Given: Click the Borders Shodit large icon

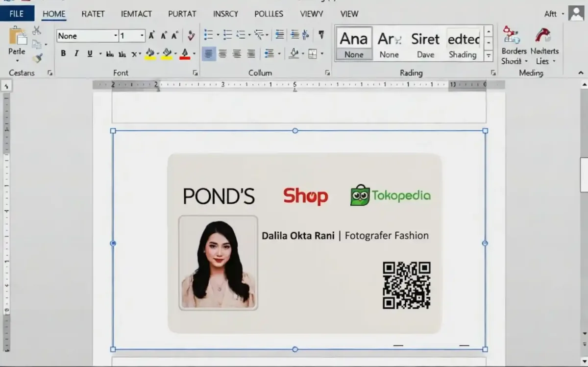Looking at the screenshot, I should pyautogui.click(x=511, y=36).
